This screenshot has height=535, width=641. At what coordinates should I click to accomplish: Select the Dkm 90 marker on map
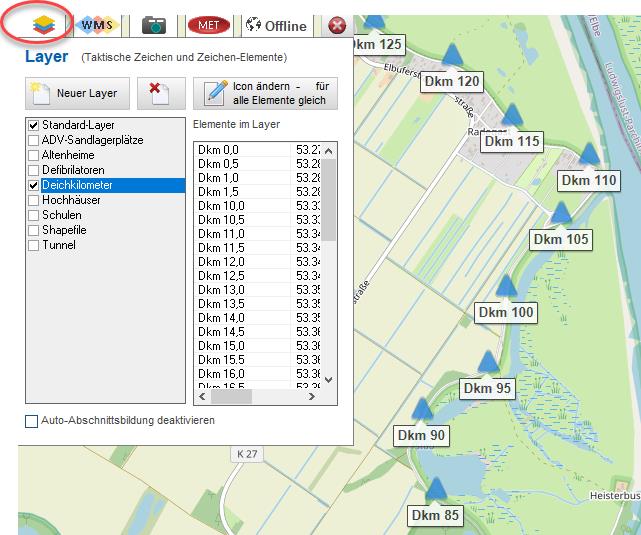pos(421,411)
